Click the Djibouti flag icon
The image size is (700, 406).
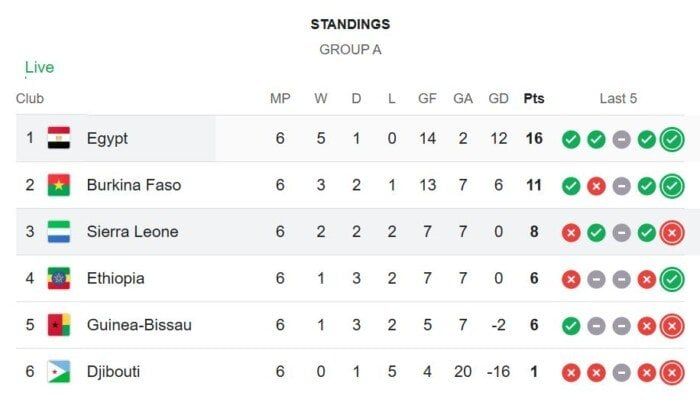[59, 372]
